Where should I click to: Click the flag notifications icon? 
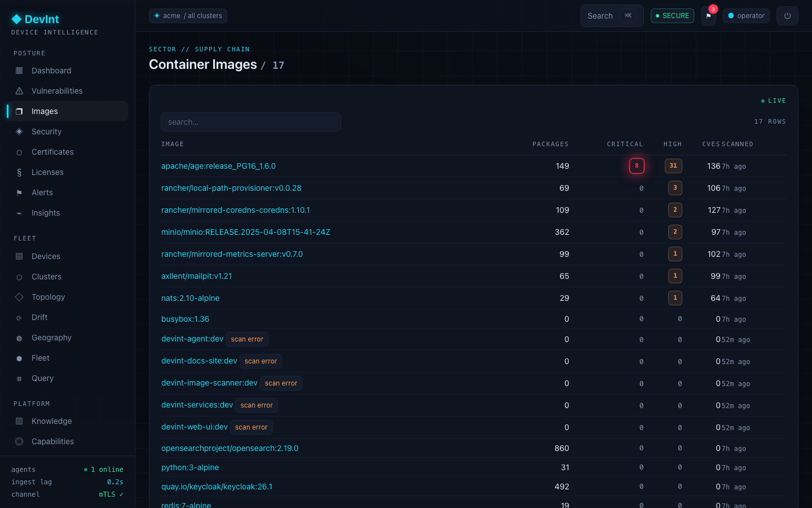click(x=708, y=16)
